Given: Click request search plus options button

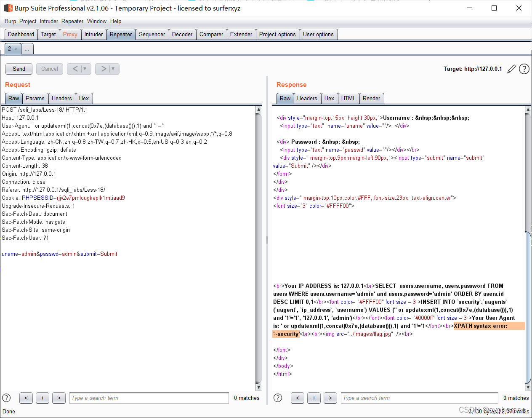Looking at the screenshot, I should pyautogui.click(x=43, y=398).
